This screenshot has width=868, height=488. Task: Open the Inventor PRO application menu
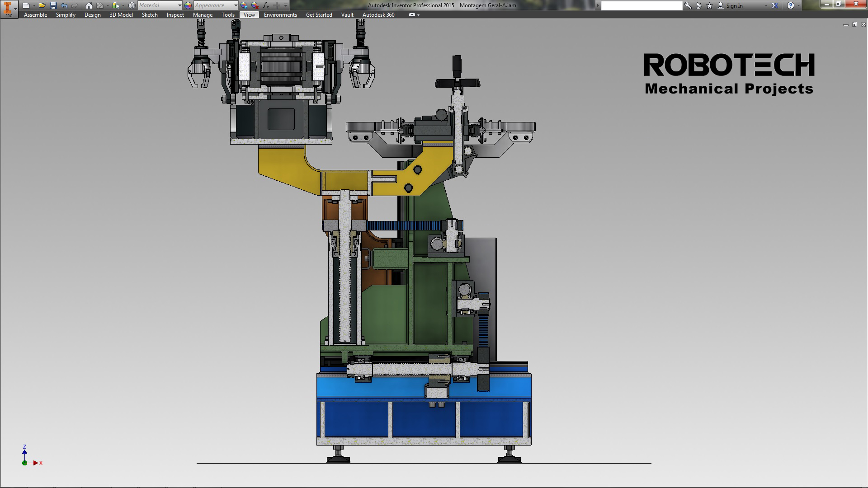coord(9,9)
